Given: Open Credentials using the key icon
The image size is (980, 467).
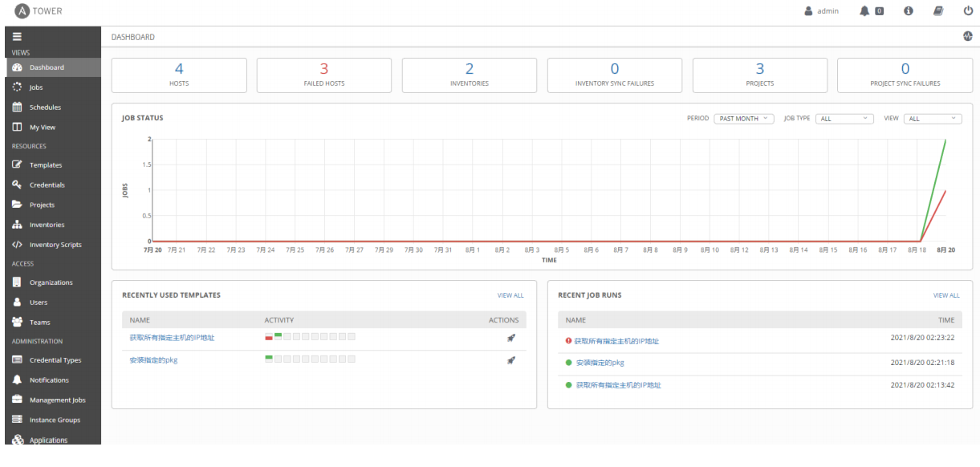Looking at the screenshot, I should (x=15, y=185).
